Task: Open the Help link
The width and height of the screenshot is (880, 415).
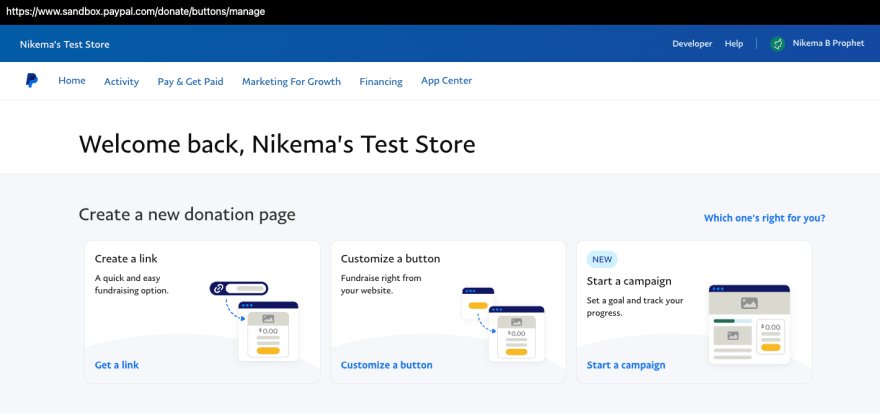Action: [734, 44]
